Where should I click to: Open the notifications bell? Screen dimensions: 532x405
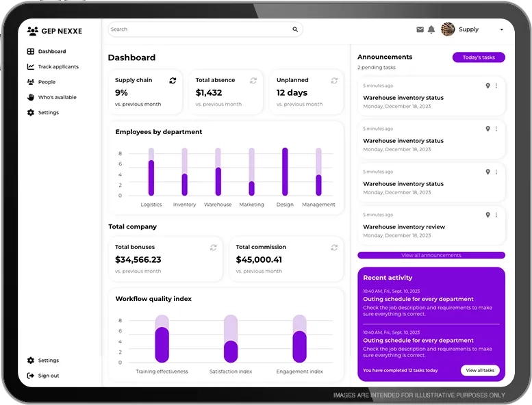[431, 29]
